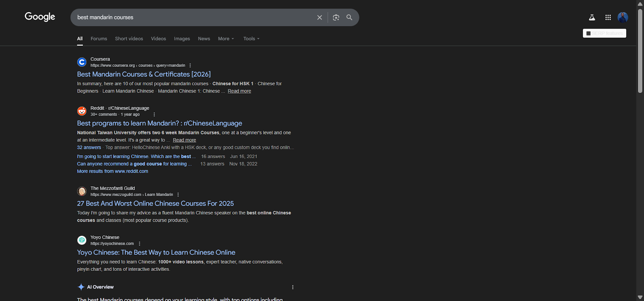The height and width of the screenshot is (301, 644).
Task: Click the Reddit favicon
Action: tap(82, 111)
